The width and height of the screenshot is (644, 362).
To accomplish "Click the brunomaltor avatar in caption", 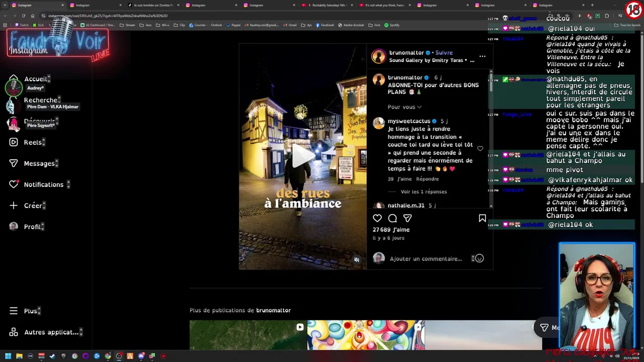I will pyautogui.click(x=379, y=79).
